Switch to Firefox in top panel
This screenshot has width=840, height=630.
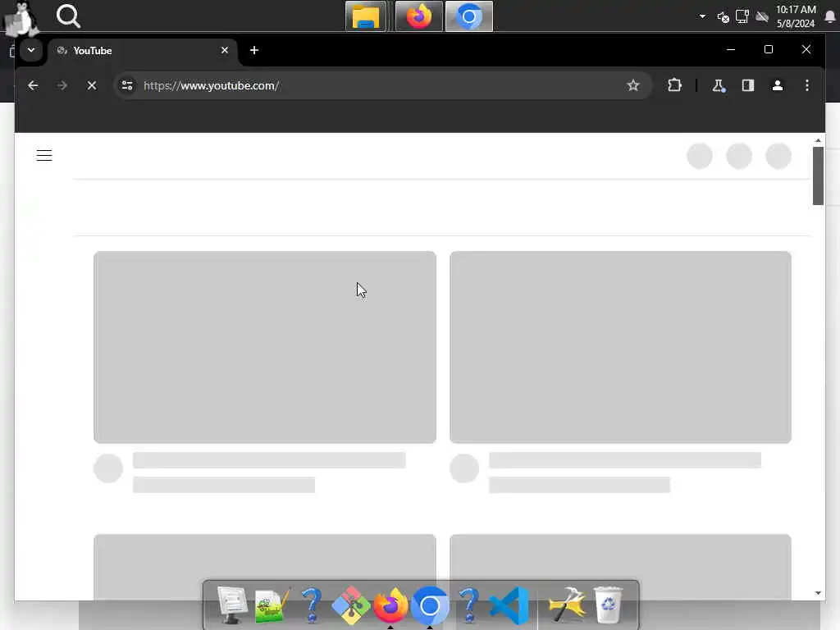[x=419, y=16]
